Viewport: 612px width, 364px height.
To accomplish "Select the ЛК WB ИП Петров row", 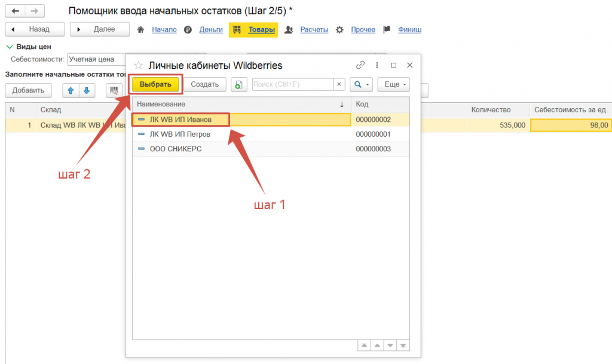I will 180,134.
